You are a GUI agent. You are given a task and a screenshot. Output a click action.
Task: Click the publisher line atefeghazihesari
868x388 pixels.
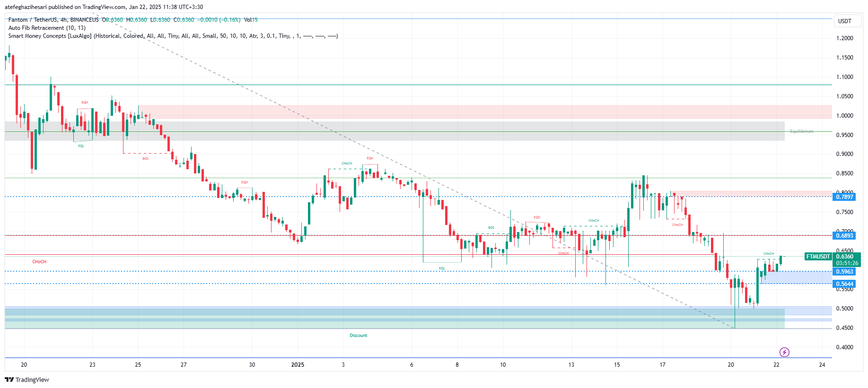(104, 7)
